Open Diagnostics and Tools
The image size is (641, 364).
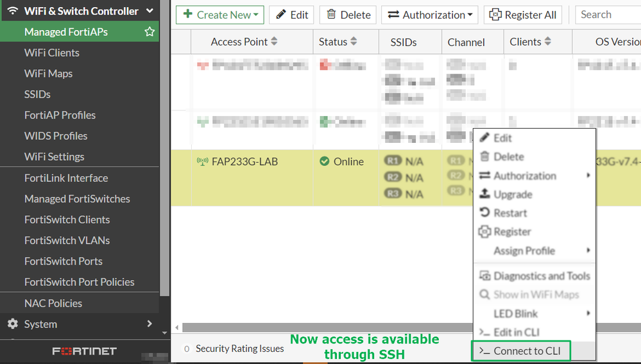coord(534,276)
